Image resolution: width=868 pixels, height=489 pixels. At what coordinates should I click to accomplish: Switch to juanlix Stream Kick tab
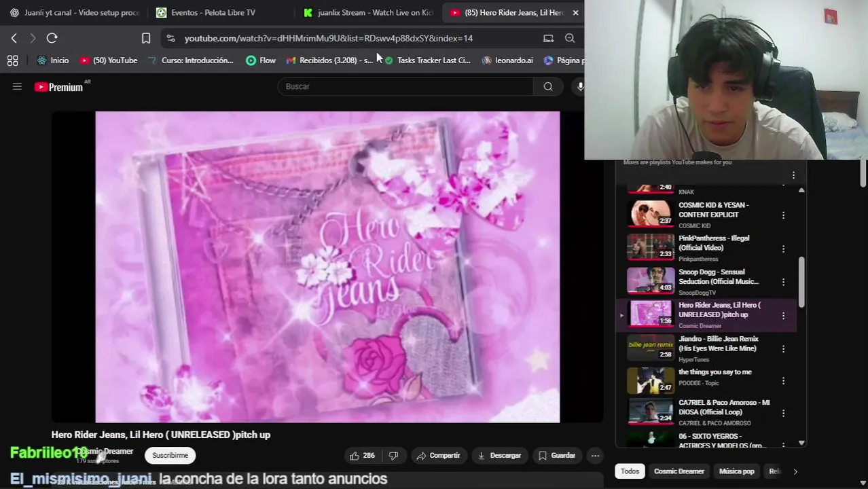(x=369, y=12)
